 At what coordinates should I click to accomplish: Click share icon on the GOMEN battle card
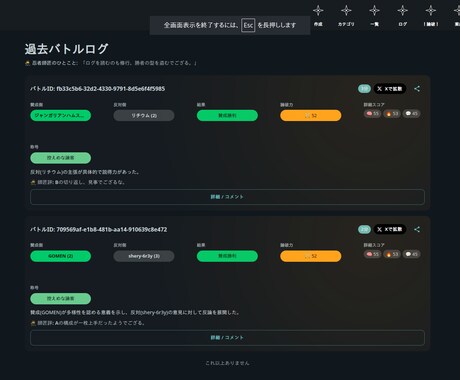coord(417,229)
